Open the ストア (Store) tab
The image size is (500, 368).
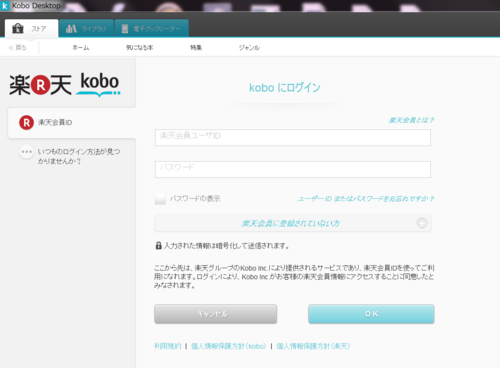click(32, 29)
